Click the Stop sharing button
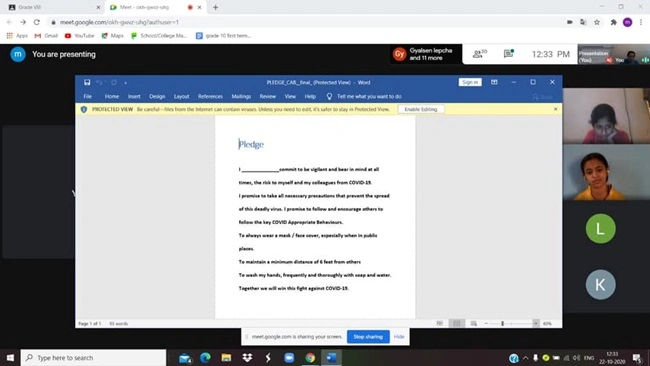Image resolution: width=650 pixels, height=366 pixels. [368, 337]
